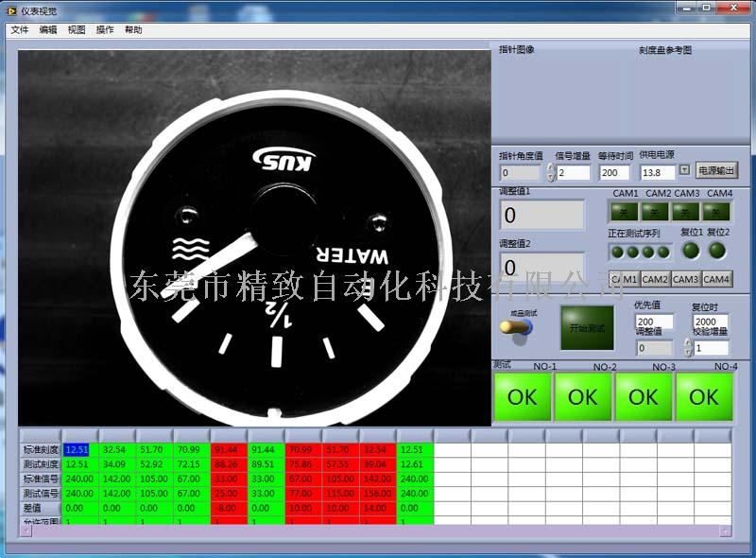
Task: Click the 电源输出 button
Action: click(716, 170)
